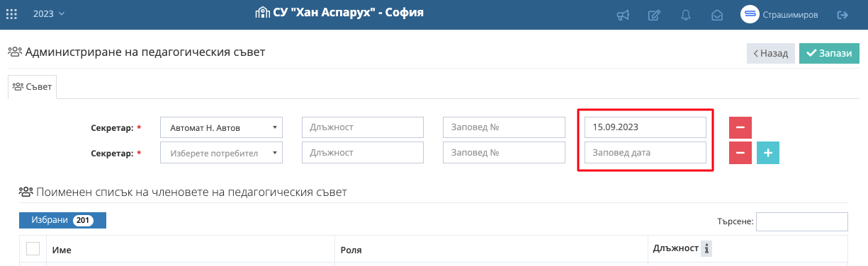The height and width of the screenshot is (266, 868).
Task: Click info icon next to Длъжност column
Action: pyautogui.click(x=706, y=248)
